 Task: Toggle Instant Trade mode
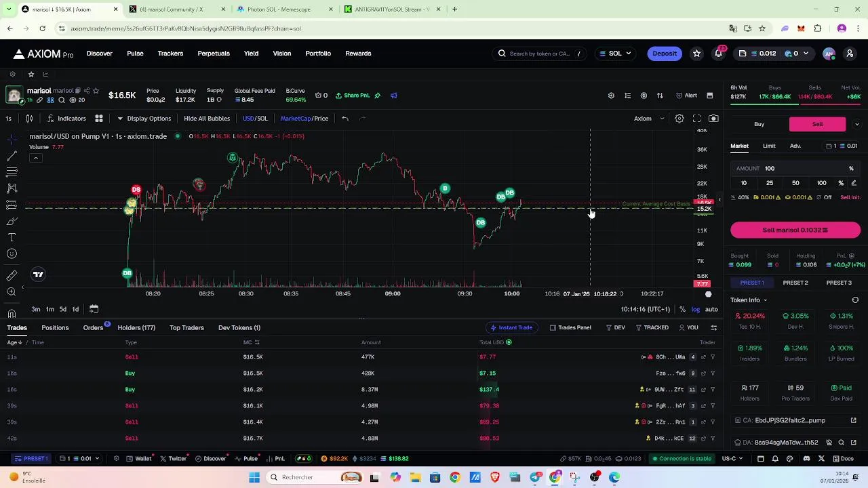pos(511,328)
